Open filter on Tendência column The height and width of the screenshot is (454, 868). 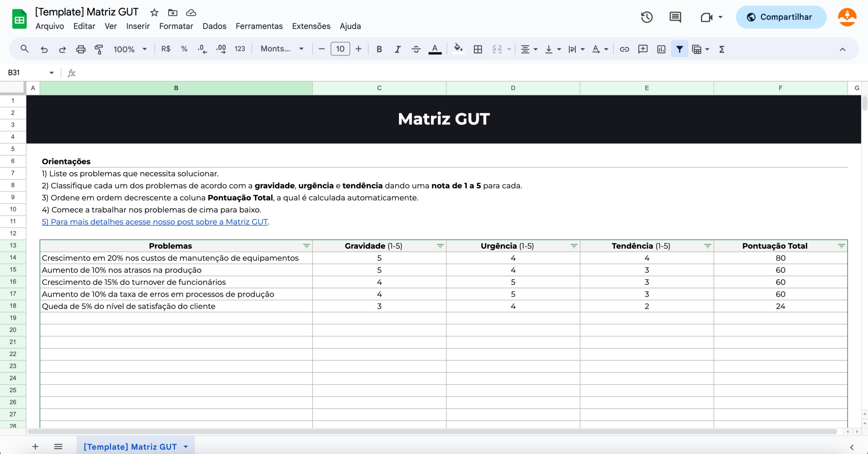(x=707, y=246)
